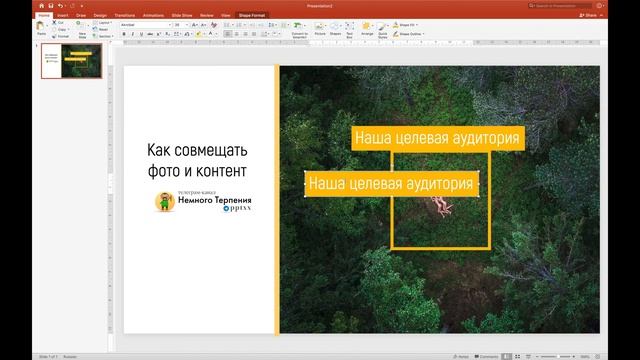The width and height of the screenshot is (640, 360).
Task: Click the Format painter button
Action: tap(60, 36)
